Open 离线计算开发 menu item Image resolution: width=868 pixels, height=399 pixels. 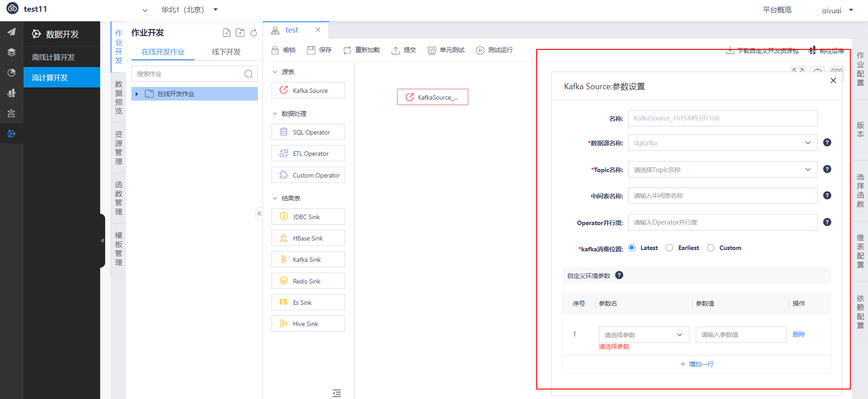pyautogui.click(x=62, y=57)
